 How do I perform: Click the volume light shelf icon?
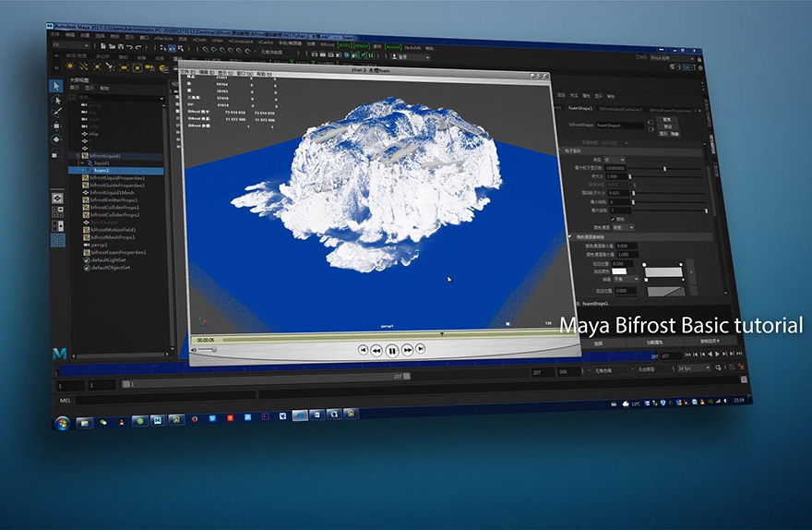click(x=137, y=68)
